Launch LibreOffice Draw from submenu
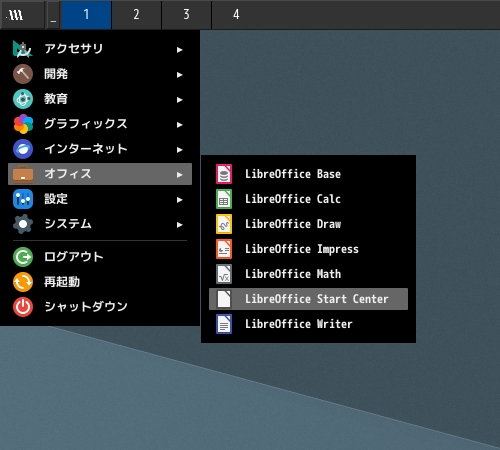 point(308,224)
